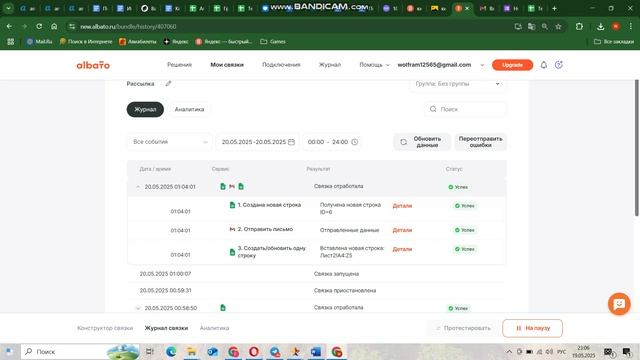Screen dimensions: 640x360
Task: Collapse the 20.05.2025 01:04:01 entry
Action: tap(138, 187)
